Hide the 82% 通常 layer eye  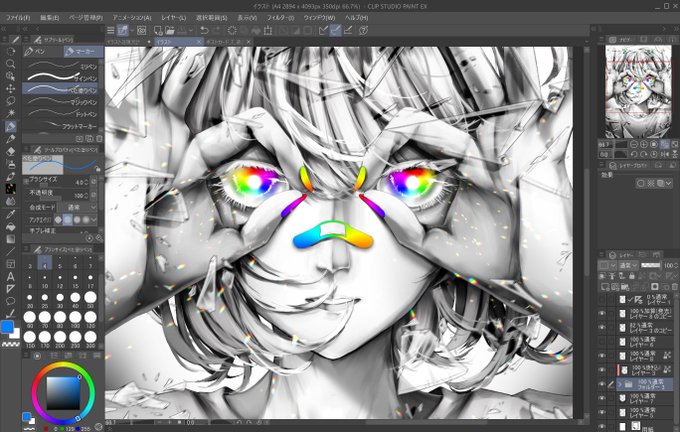tap(602, 327)
